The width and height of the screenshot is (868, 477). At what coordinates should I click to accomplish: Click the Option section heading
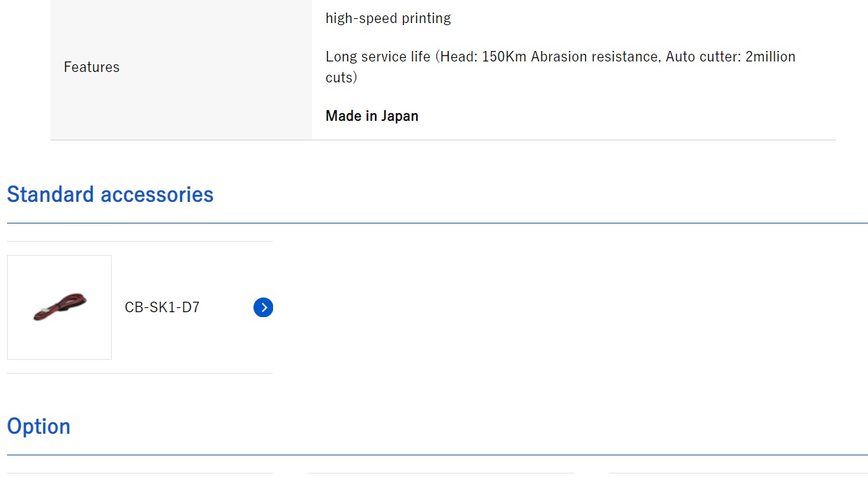click(x=38, y=426)
